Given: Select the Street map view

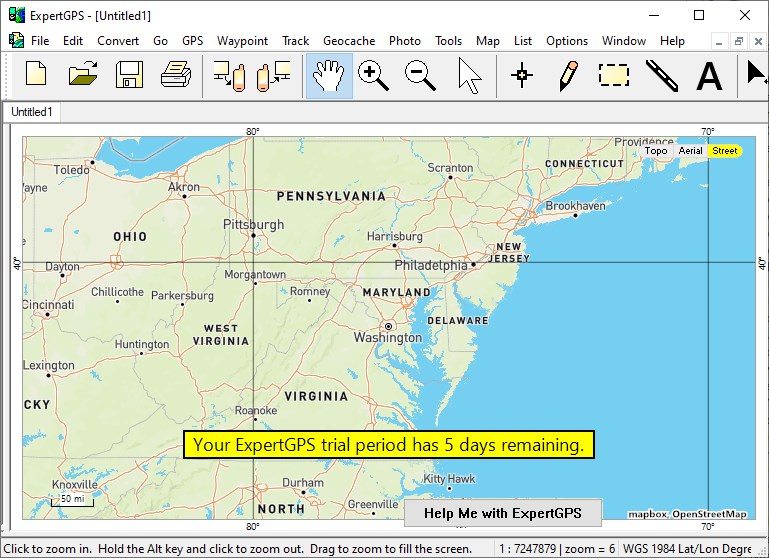Looking at the screenshot, I should point(724,151).
